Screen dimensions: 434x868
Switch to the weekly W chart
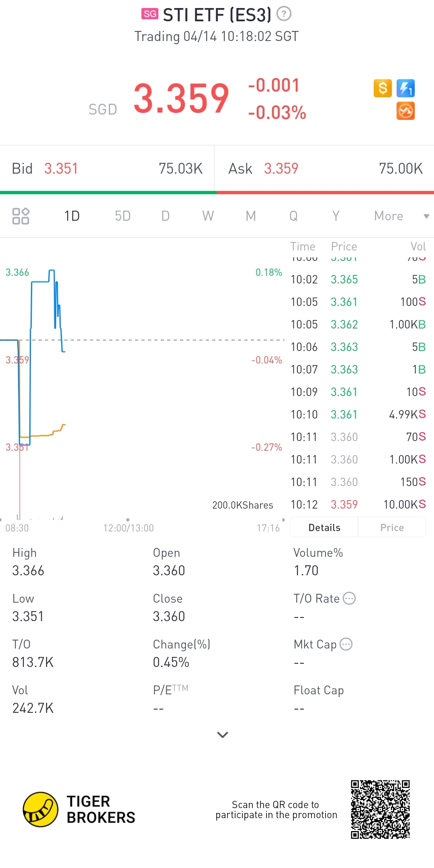208,216
